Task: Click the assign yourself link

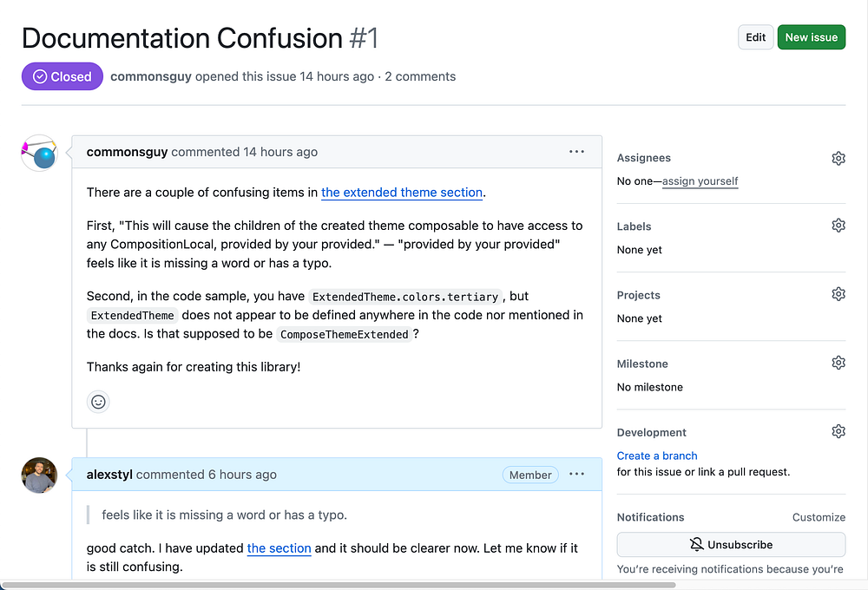Action: tap(700, 181)
